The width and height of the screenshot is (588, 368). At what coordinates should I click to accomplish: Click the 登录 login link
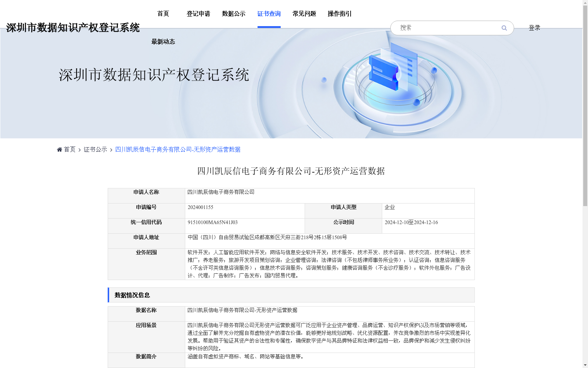534,28
